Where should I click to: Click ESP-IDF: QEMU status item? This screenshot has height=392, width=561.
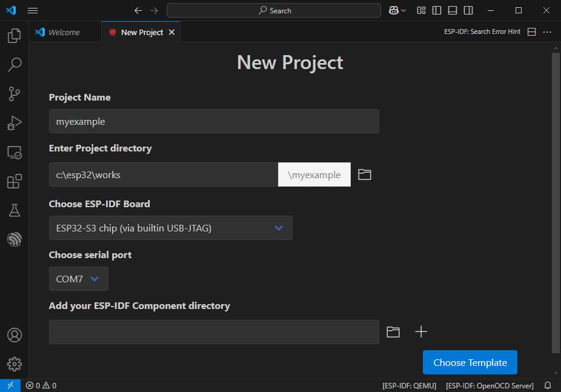coord(410,385)
